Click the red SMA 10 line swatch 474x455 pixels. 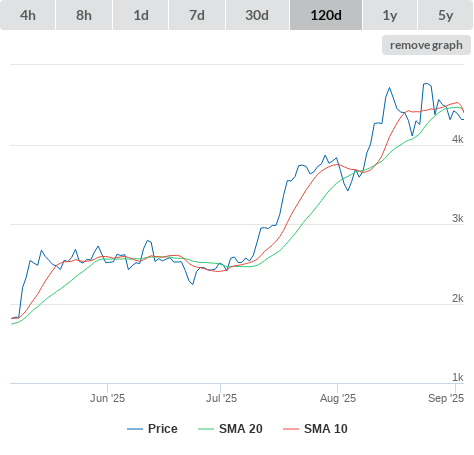[291, 429]
